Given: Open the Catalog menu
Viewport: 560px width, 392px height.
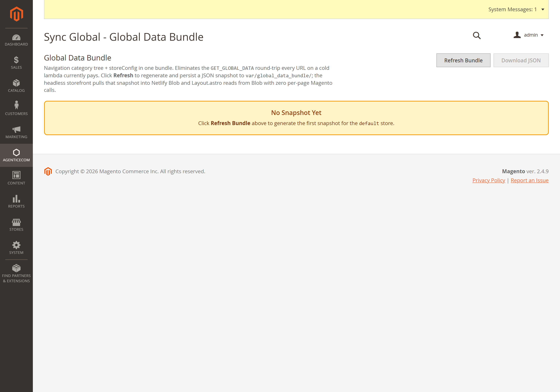Looking at the screenshot, I should click(x=16, y=86).
